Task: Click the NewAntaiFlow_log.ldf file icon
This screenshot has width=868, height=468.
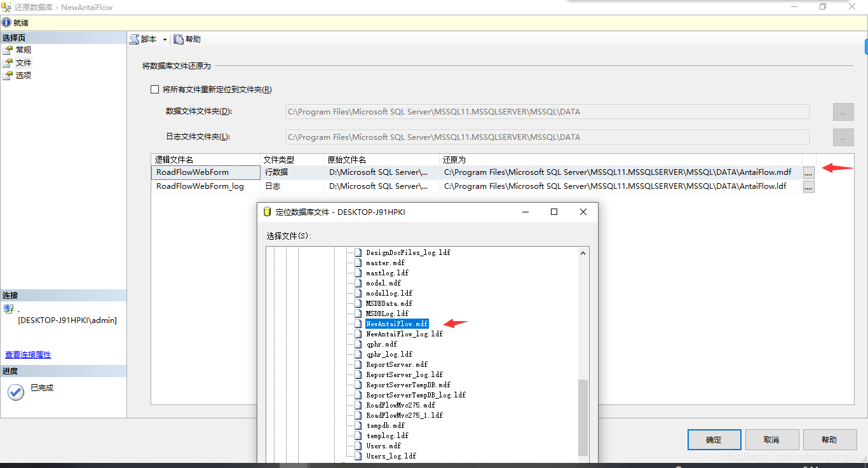Action: click(x=358, y=334)
